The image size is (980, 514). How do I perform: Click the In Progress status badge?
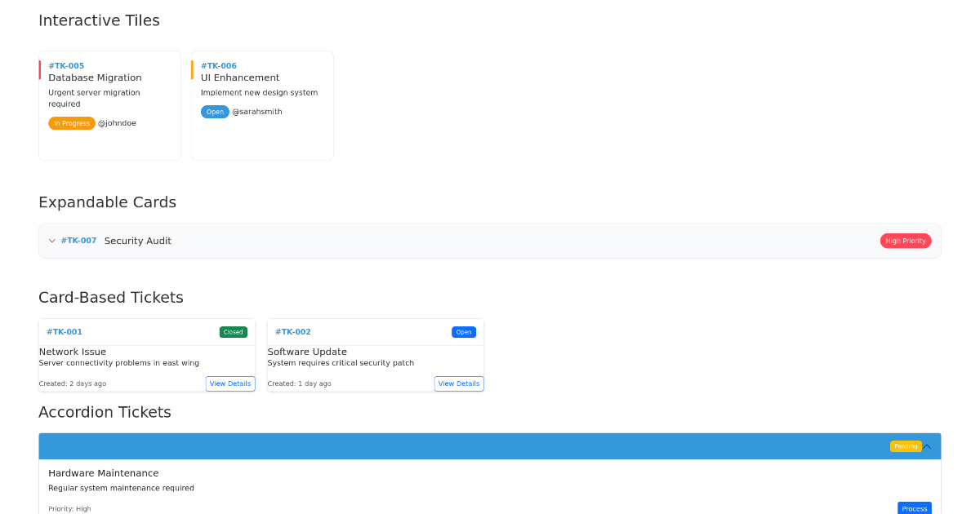tap(72, 122)
